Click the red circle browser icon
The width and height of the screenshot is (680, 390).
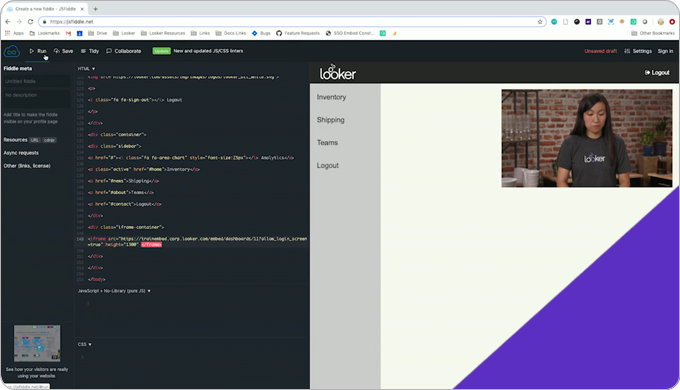tap(672, 22)
